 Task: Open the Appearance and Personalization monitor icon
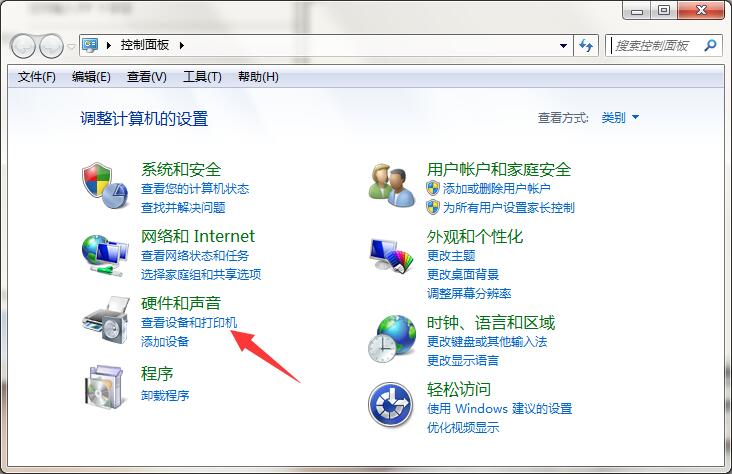coord(392,255)
